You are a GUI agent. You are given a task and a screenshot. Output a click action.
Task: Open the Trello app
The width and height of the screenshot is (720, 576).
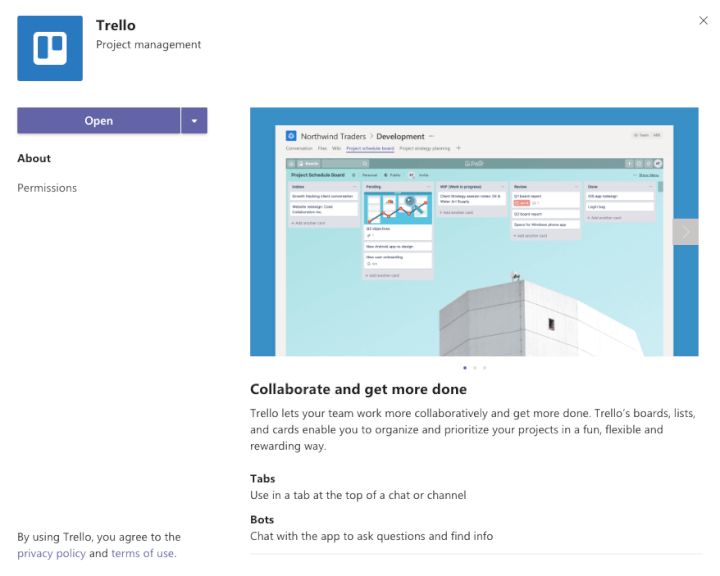click(99, 120)
